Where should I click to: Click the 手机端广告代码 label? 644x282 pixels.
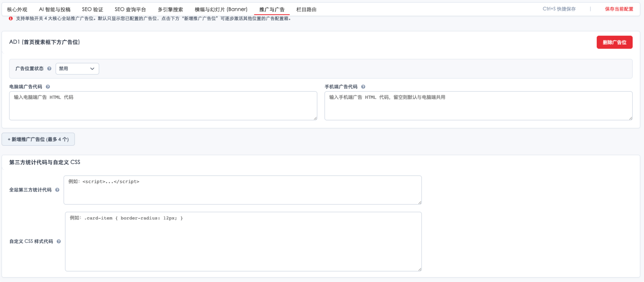tap(341, 87)
